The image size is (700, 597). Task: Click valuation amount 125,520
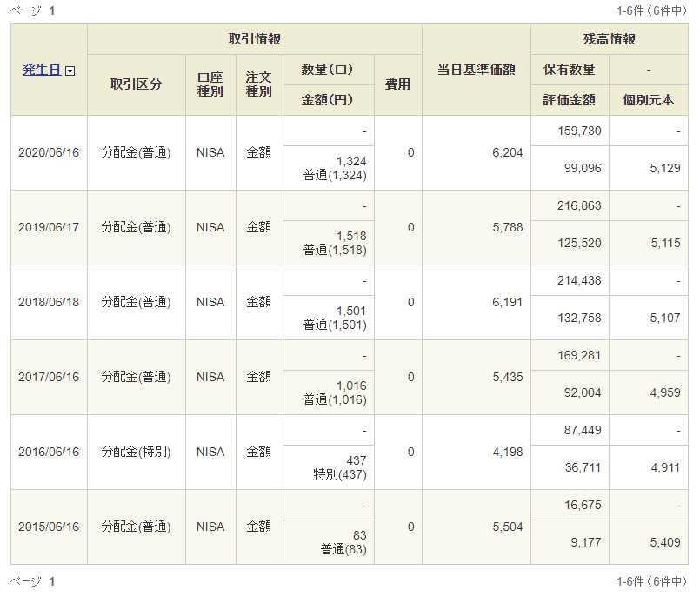(579, 243)
